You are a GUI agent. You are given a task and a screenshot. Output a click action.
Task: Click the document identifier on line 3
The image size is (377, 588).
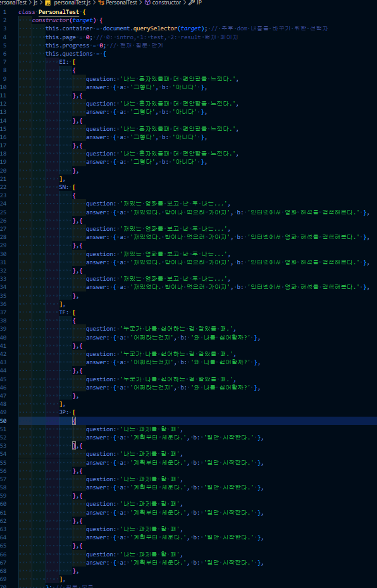[x=116, y=28]
